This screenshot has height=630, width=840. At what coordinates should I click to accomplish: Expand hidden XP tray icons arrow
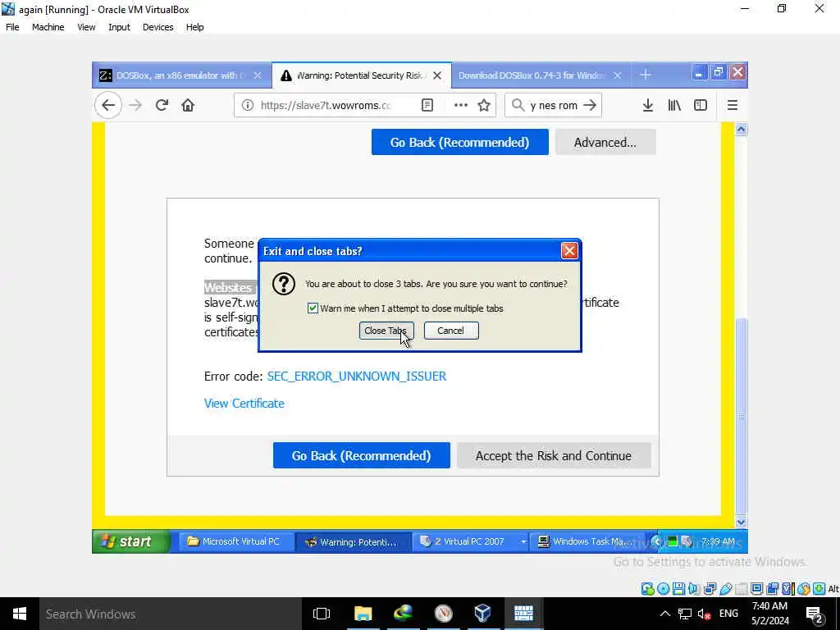click(x=657, y=541)
